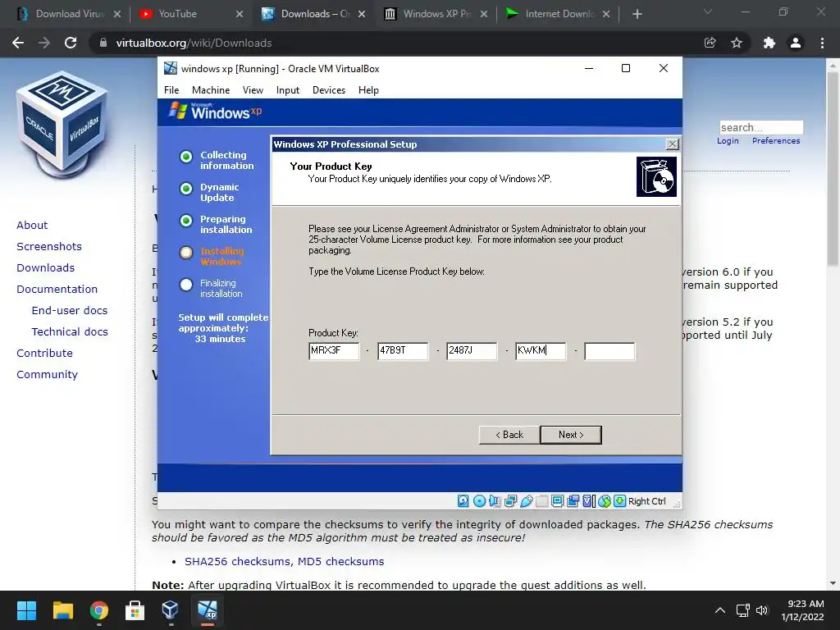This screenshot has height=630, width=840.
Task: Open the Help menu in VirtualBox
Action: pyautogui.click(x=368, y=90)
